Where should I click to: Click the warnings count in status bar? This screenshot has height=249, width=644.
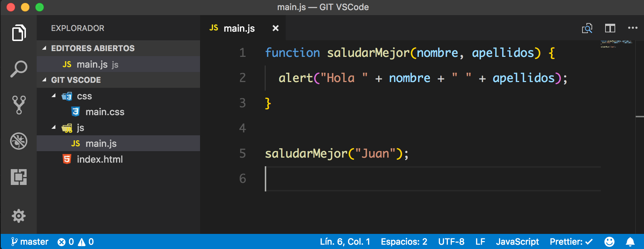86,242
